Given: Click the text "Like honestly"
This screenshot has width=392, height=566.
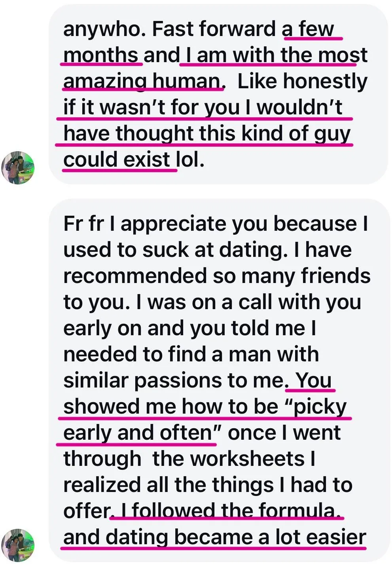Looking at the screenshot, I should pos(302,82).
